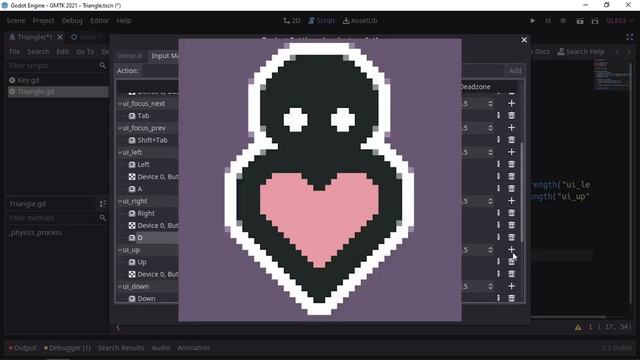Select Key.gd in the script list
640x360 pixels.
(58, 80)
